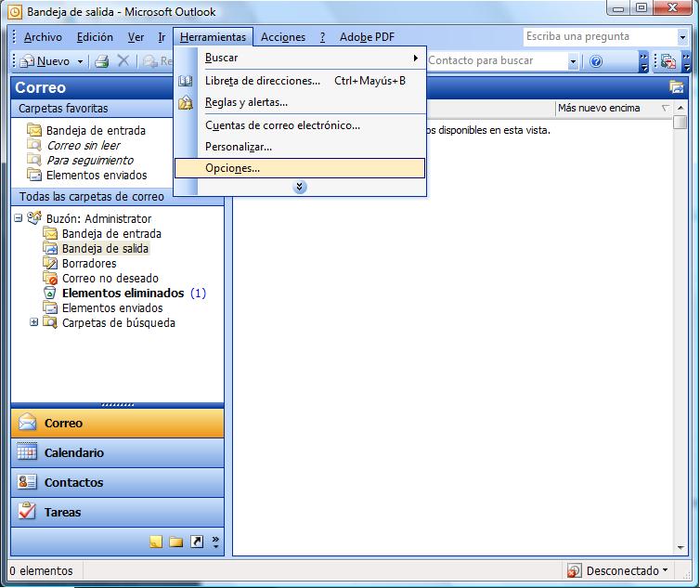Click the message list scrollbar down arrow

tap(681, 547)
